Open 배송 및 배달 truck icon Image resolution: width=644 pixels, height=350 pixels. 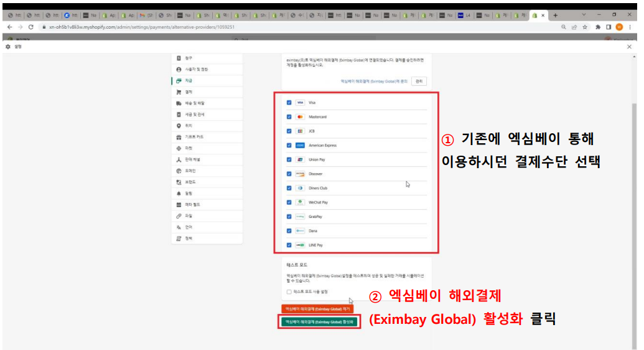(179, 103)
